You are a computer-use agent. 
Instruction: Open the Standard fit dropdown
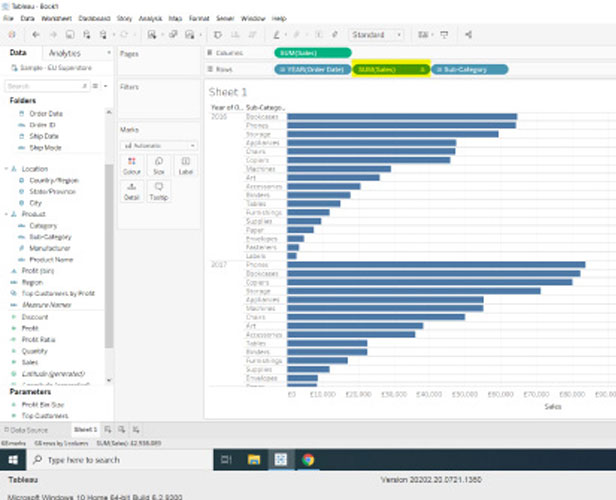(376, 35)
